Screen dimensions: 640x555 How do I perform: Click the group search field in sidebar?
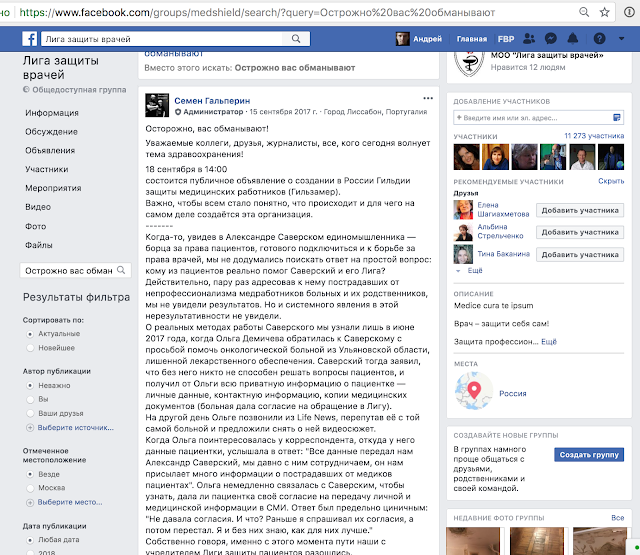pyautogui.click(x=76, y=271)
